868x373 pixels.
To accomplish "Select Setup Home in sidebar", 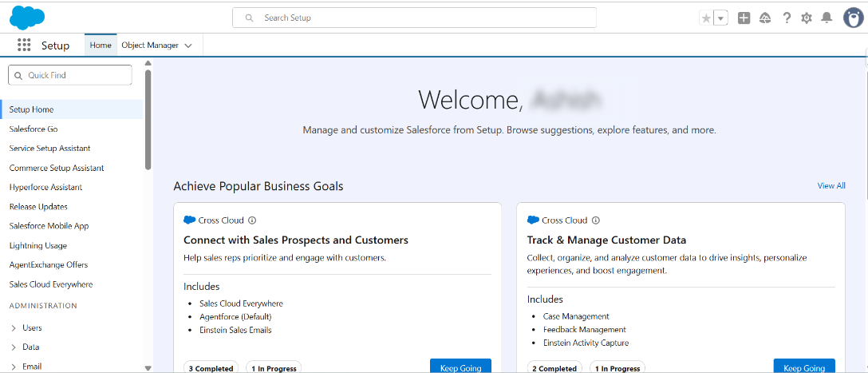I will (72, 109).
